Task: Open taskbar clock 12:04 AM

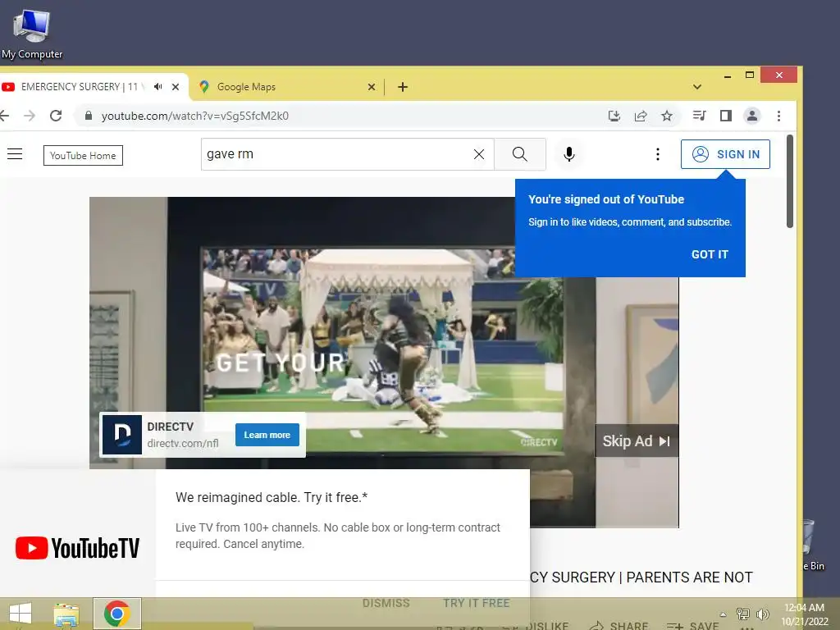Action: 804,614
